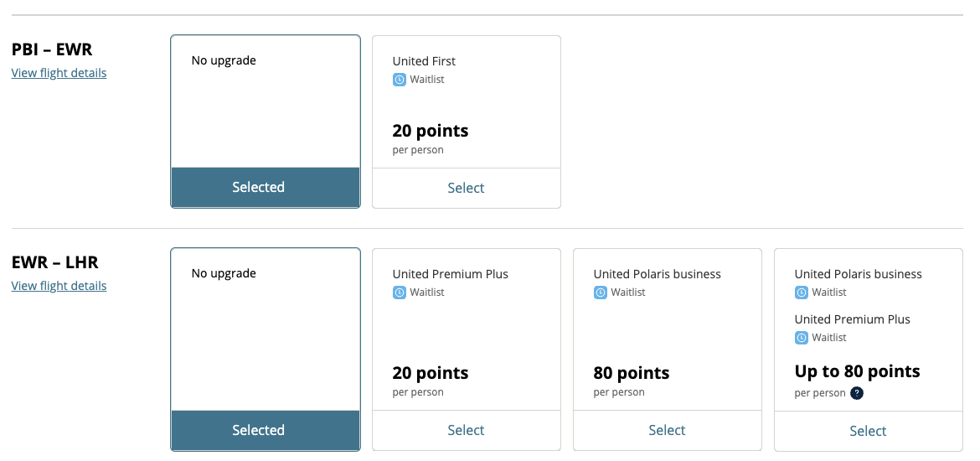The width and height of the screenshot is (980, 461).
Task: Click waitlist icon on 80 points Polaris card
Action: click(601, 293)
